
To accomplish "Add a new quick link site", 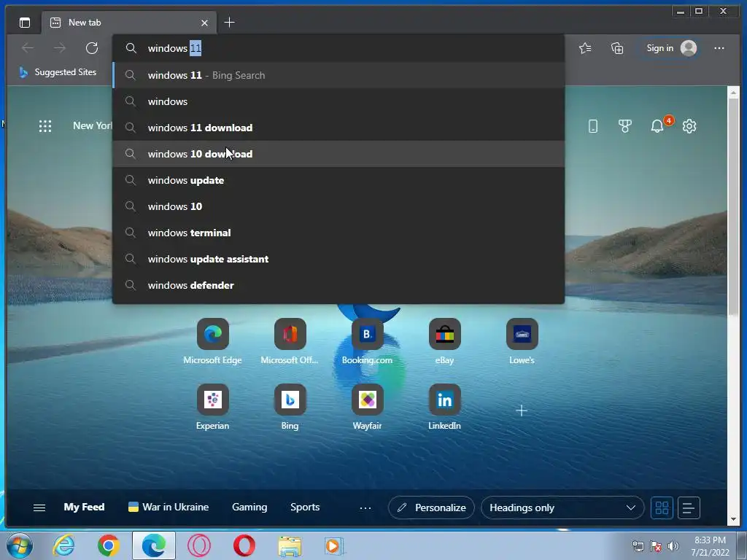I will 522,411.
